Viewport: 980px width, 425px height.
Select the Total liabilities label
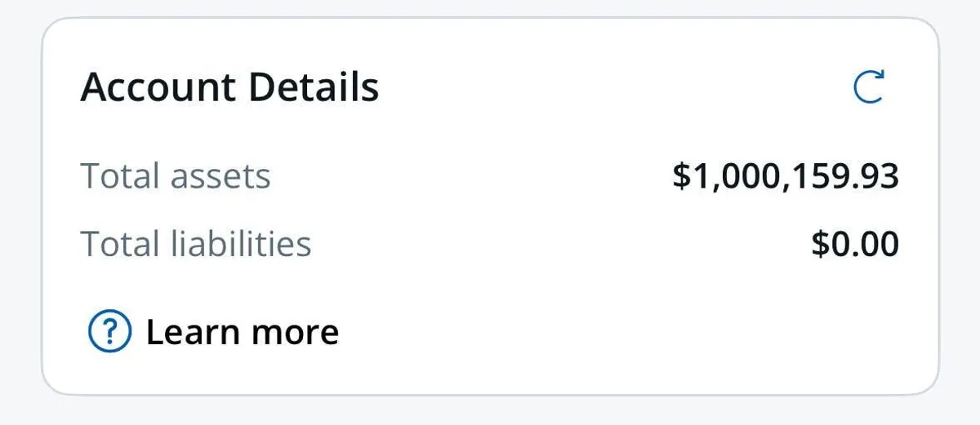pos(196,244)
